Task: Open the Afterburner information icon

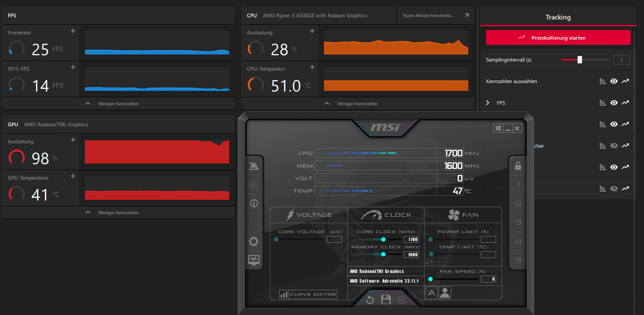Action: pyautogui.click(x=254, y=203)
